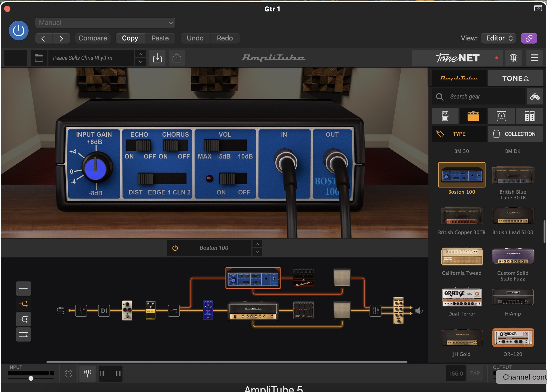Click the DIST EDGE CLN channel switch

[x=162, y=179]
